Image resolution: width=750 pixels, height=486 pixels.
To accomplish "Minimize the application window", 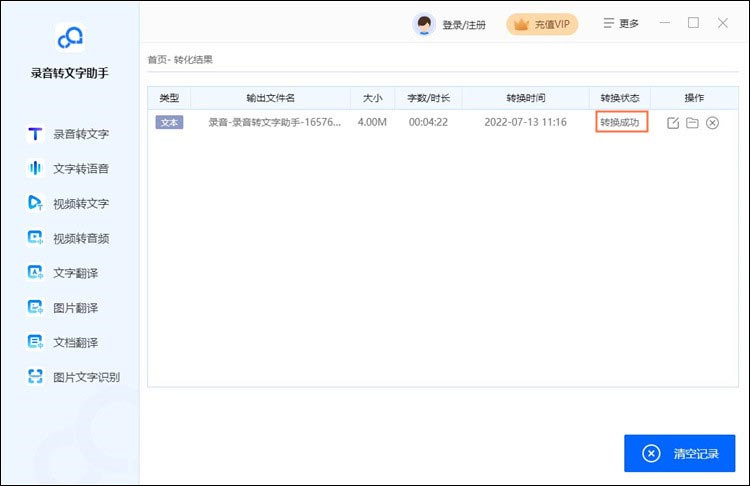I will 664,22.
